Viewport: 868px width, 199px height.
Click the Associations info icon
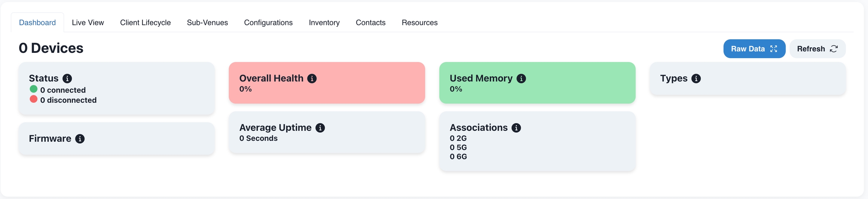click(516, 128)
